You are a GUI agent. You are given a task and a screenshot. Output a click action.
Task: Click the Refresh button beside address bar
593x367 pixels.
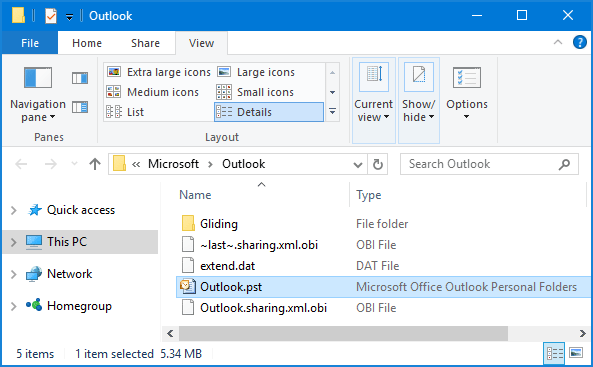point(377,164)
